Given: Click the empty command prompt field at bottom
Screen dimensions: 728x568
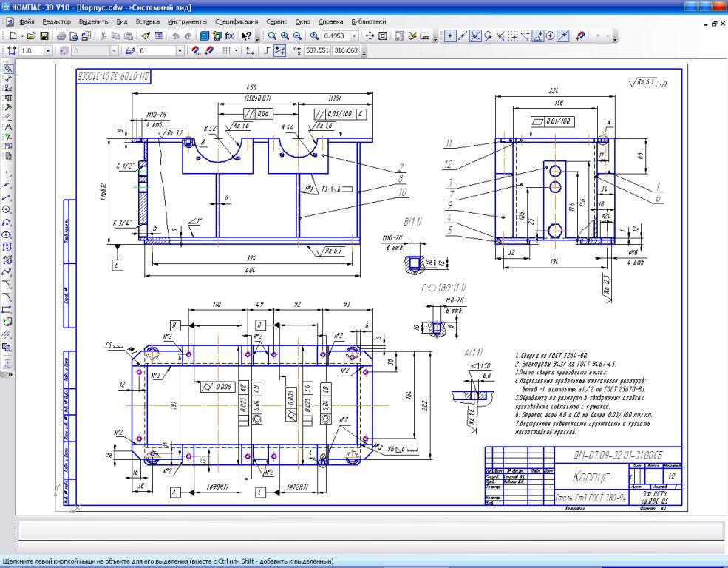Looking at the screenshot, I should click(x=371, y=530).
